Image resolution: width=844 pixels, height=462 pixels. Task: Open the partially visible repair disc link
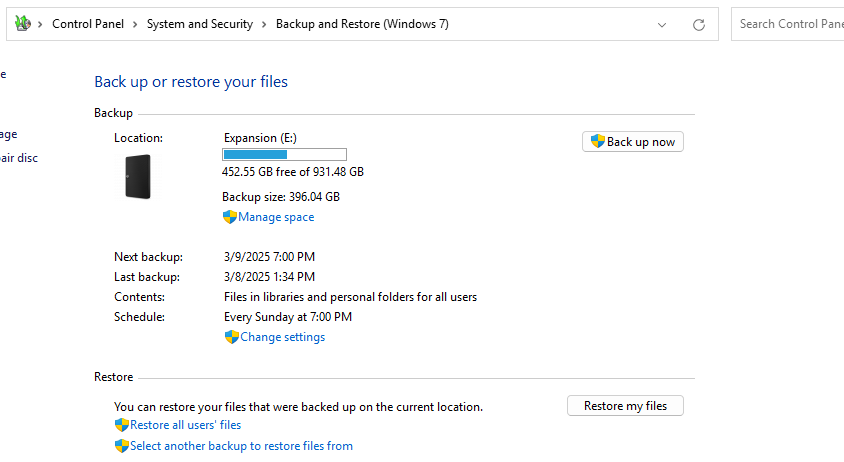coord(18,158)
